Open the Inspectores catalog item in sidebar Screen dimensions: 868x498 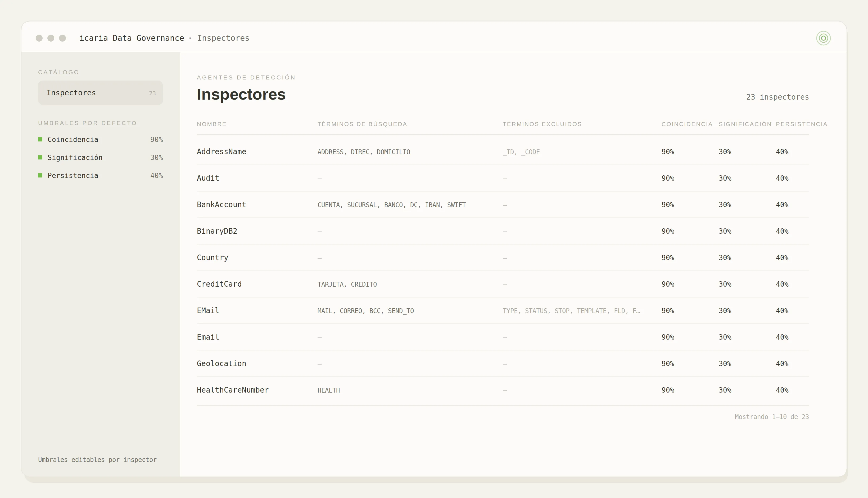[101, 93]
